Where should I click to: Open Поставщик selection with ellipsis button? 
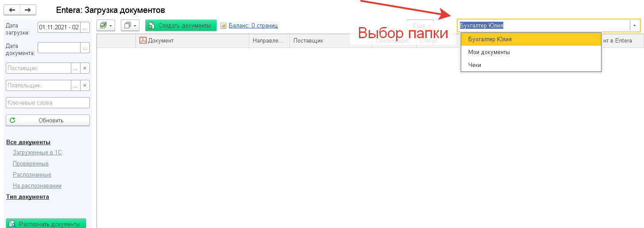click(x=76, y=68)
